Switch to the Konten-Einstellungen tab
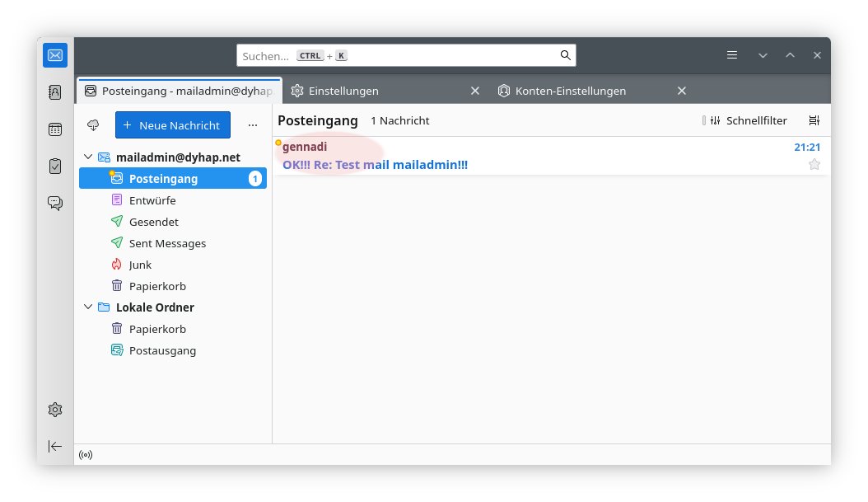This screenshot has width=868, height=502. 570,91
